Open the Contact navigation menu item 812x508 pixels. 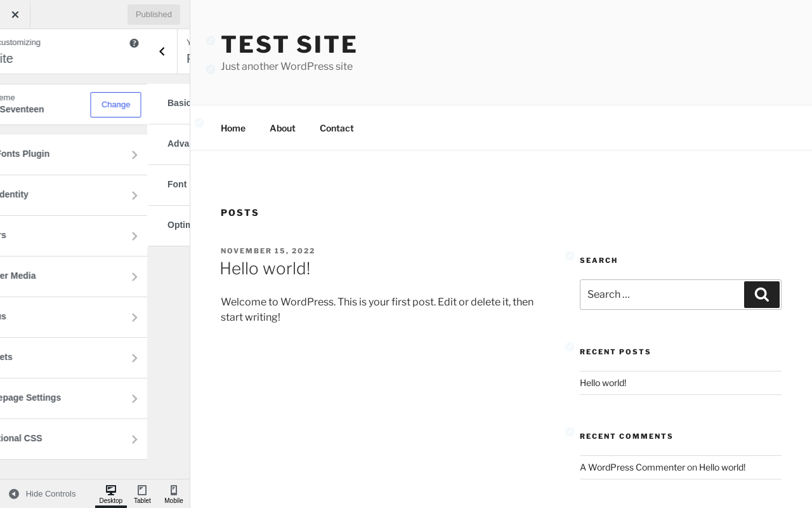[336, 128]
